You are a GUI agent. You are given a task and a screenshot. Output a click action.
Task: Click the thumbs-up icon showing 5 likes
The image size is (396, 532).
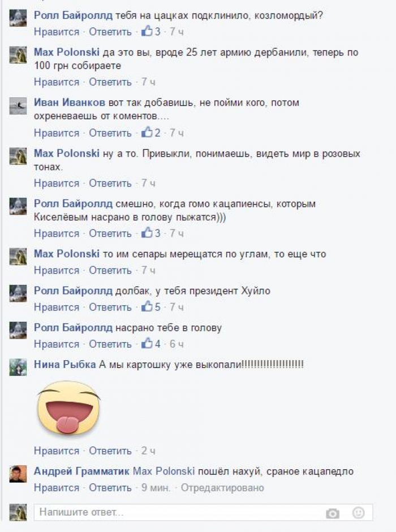(x=147, y=306)
